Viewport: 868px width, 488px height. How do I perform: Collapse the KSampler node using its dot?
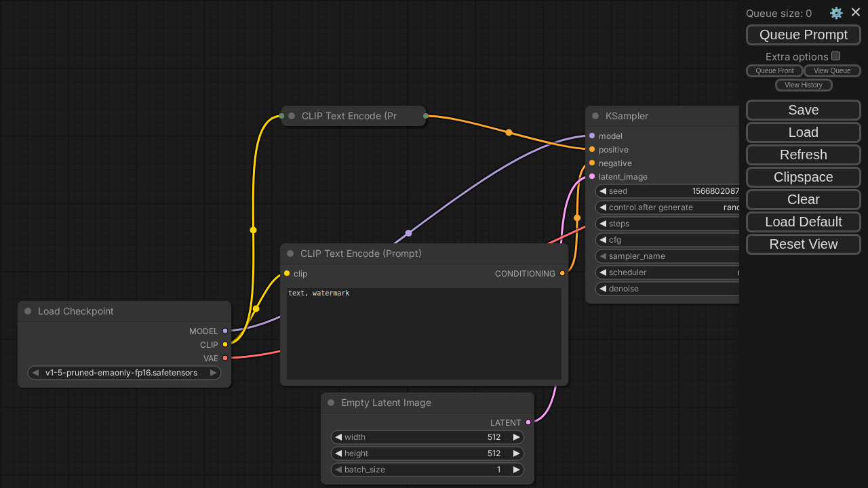595,116
